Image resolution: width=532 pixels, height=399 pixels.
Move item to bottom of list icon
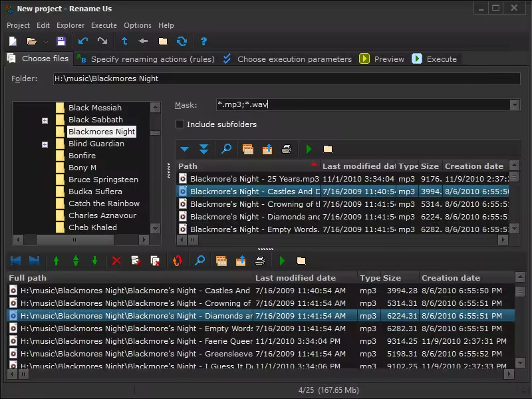(x=35, y=261)
